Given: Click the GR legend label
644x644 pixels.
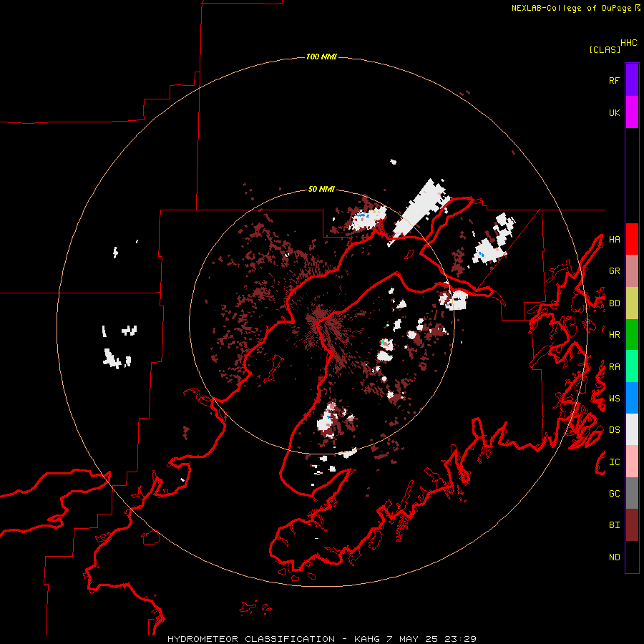Looking at the screenshot, I should click(614, 271).
